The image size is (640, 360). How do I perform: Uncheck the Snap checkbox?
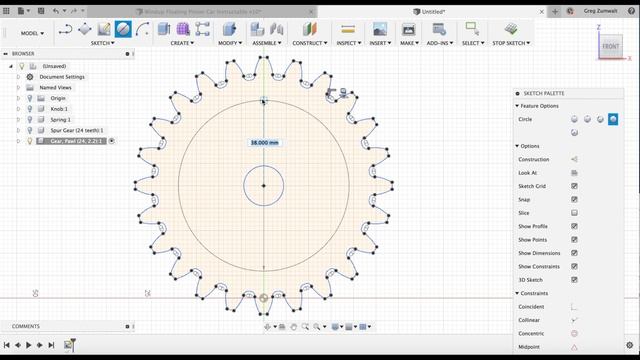click(x=574, y=200)
